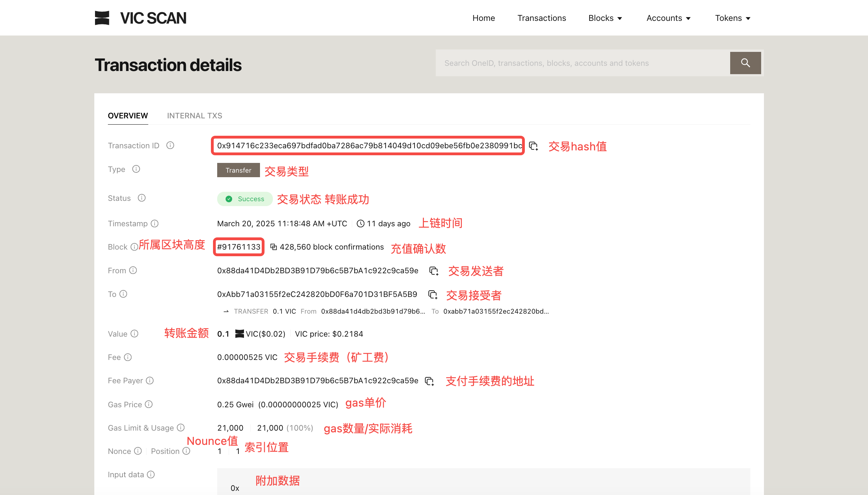Open the Transactions page
This screenshot has width=868, height=495.
coord(542,18)
